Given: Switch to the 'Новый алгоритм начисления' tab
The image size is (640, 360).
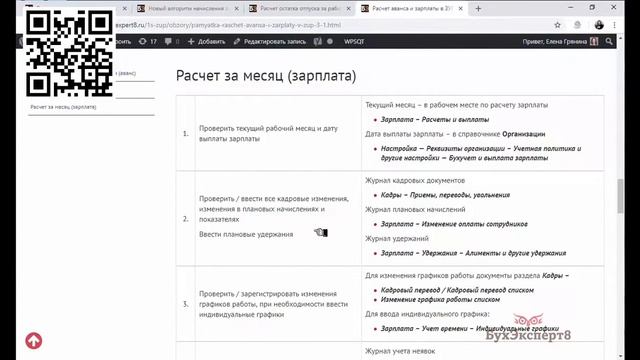Looking at the screenshot, I should coord(188,8).
